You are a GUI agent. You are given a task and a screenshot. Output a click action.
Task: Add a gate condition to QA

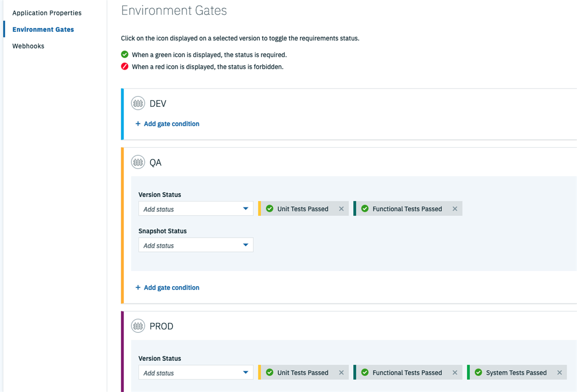coord(167,287)
